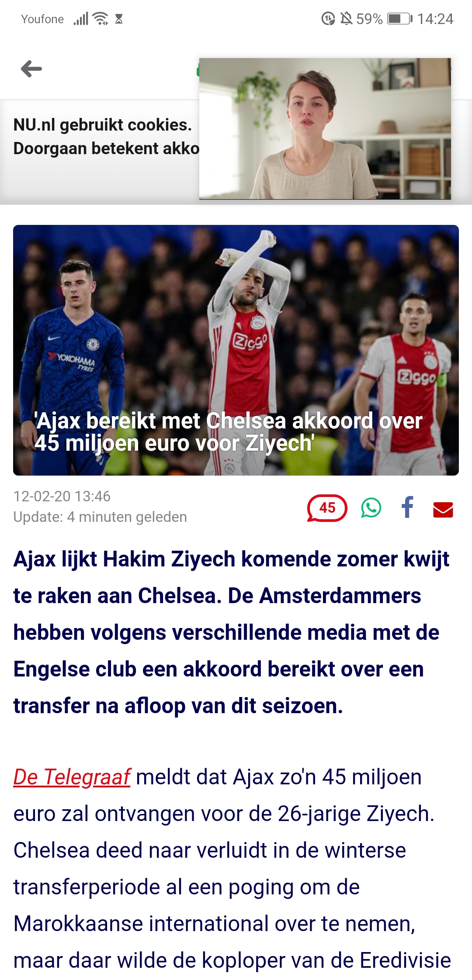472x980 pixels.
Task: Share article via red email icon
Action: click(443, 510)
